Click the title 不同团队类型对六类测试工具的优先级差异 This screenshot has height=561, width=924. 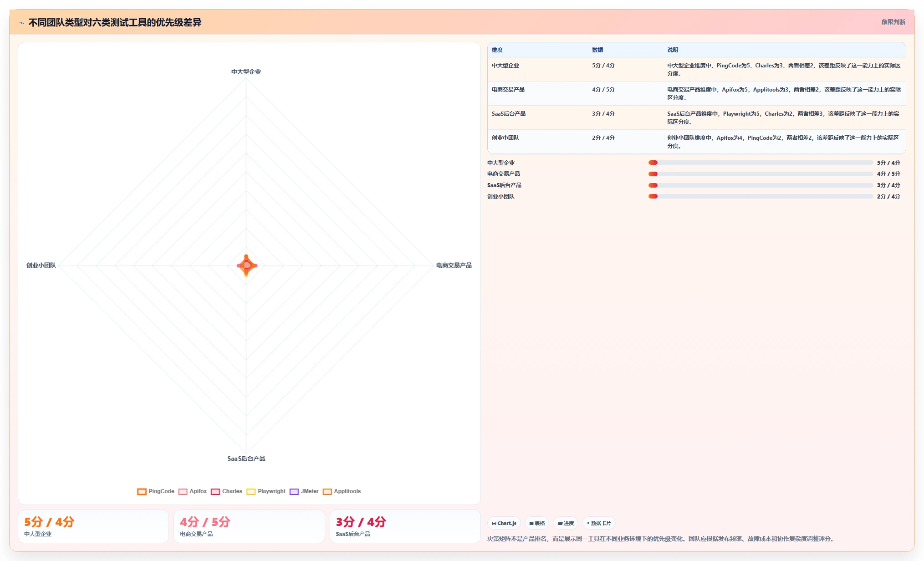point(115,22)
